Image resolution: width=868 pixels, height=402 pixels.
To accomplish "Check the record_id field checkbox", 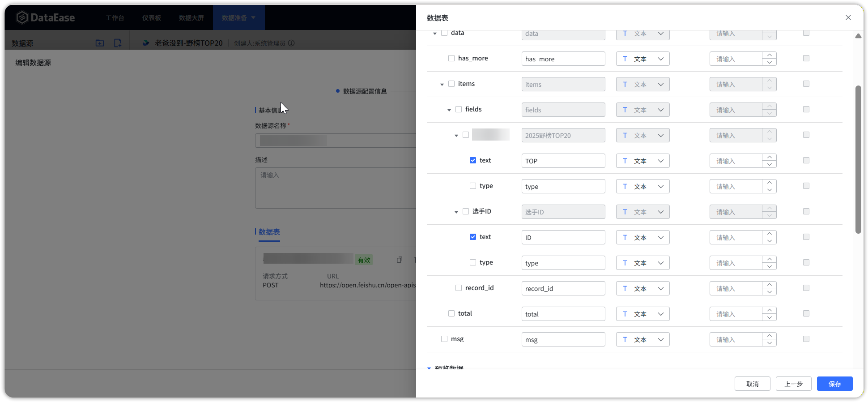I will (x=459, y=288).
